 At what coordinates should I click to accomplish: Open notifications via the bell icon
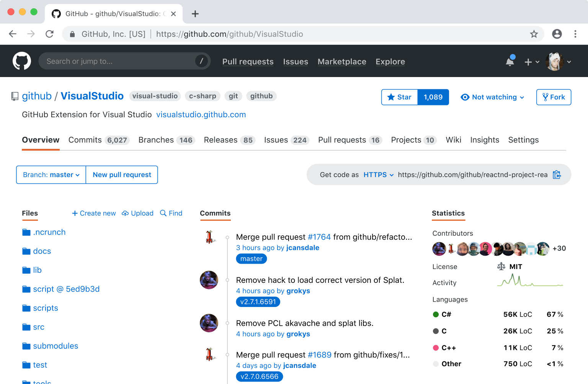click(510, 61)
